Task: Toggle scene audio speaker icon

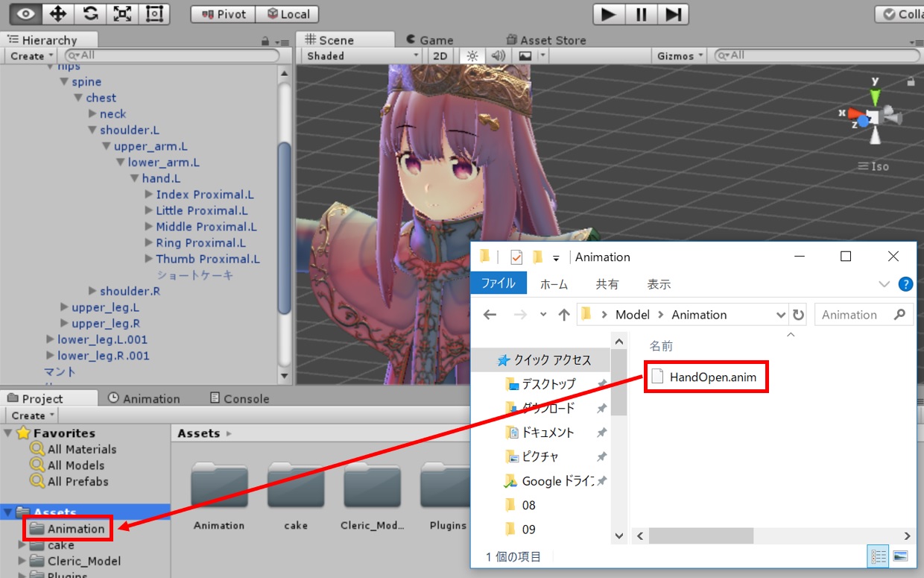Action: [498, 56]
